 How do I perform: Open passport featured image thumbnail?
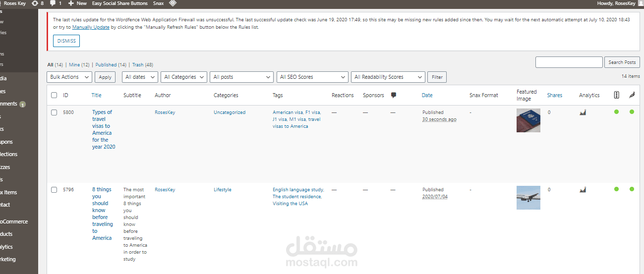coord(528,120)
